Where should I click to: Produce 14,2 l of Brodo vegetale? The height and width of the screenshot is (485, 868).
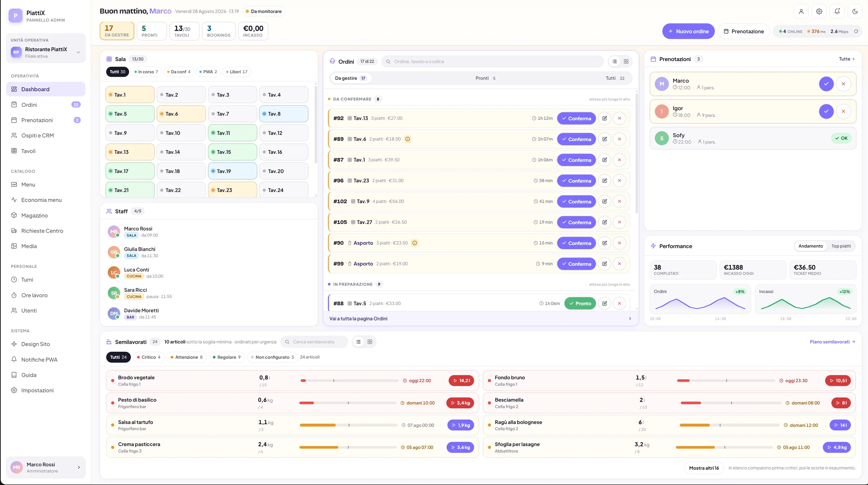[461, 380]
